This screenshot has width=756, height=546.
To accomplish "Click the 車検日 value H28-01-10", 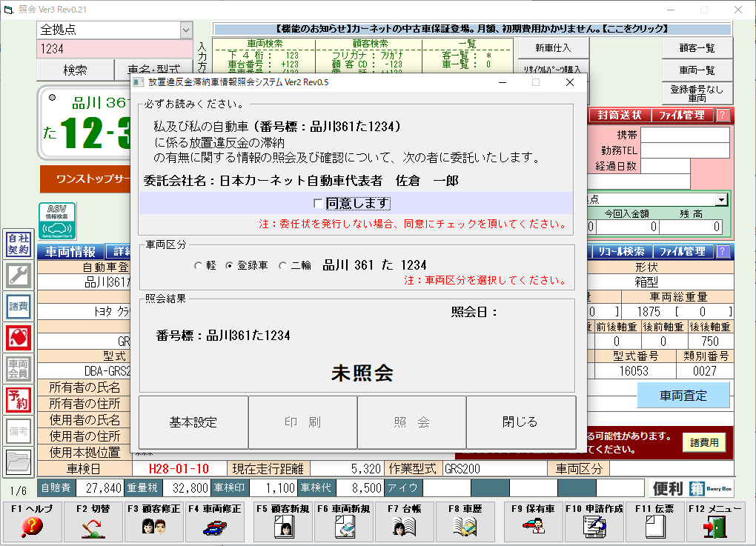I will (x=179, y=469).
